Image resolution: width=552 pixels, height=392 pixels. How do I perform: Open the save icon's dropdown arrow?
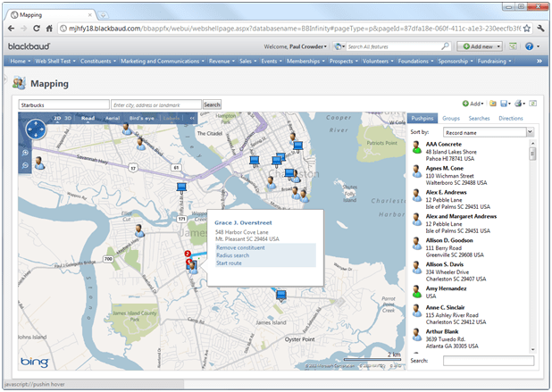point(509,104)
